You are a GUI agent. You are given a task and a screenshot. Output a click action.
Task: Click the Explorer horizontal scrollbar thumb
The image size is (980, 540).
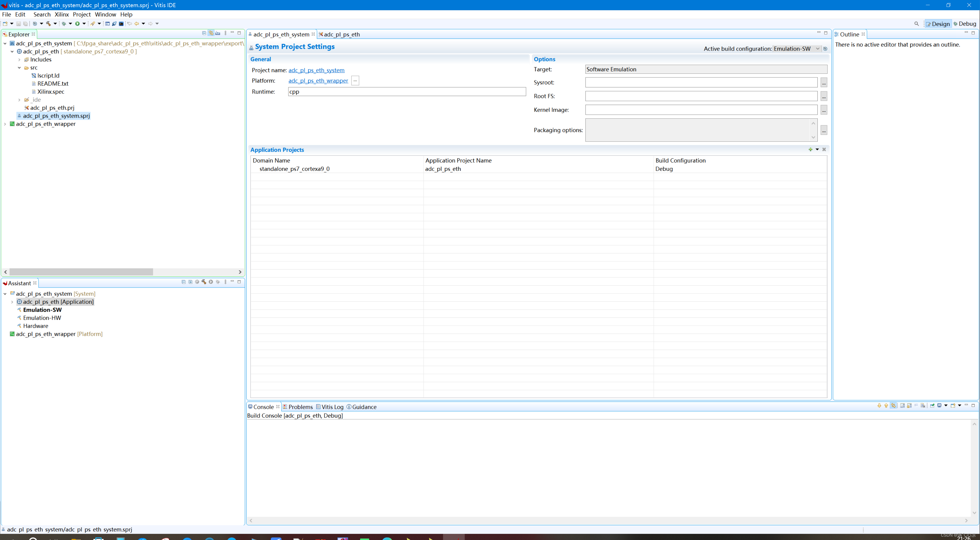coord(81,272)
